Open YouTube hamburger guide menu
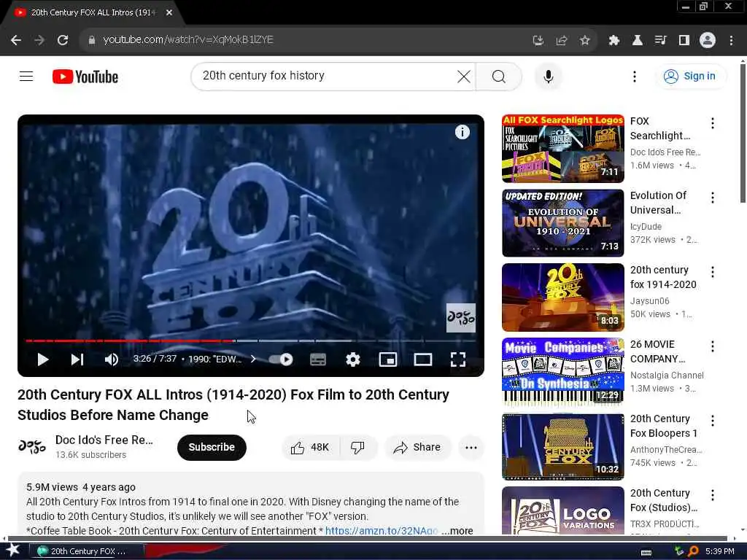This screenshot has width=747, height=560. (26, 76)
